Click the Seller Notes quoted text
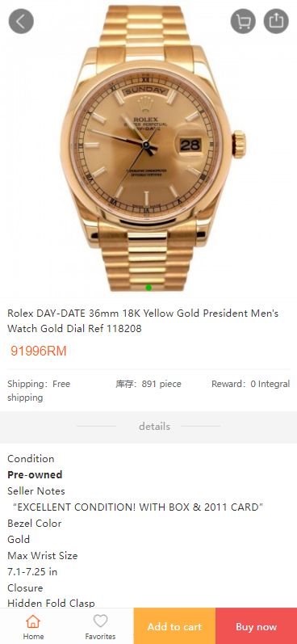 coord(138,507)
